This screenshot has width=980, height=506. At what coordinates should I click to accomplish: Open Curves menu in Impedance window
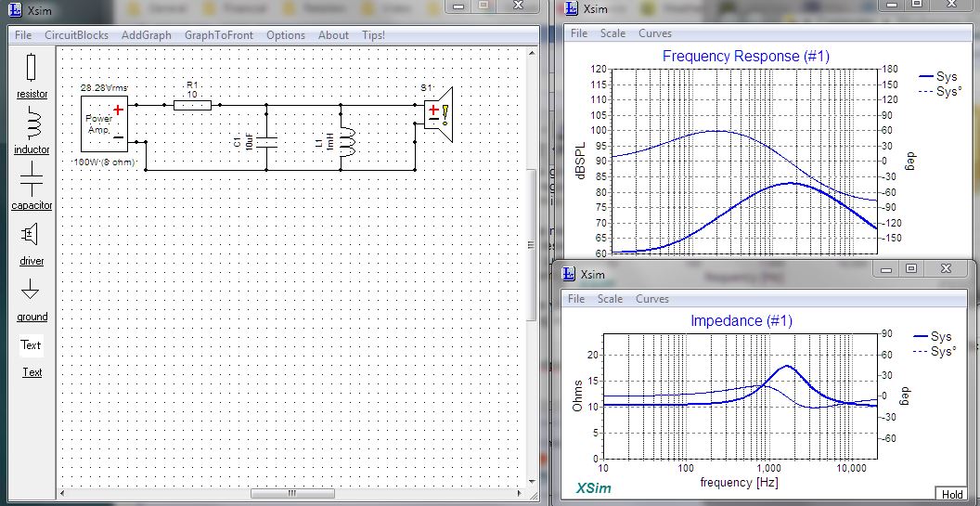(652, 299)
